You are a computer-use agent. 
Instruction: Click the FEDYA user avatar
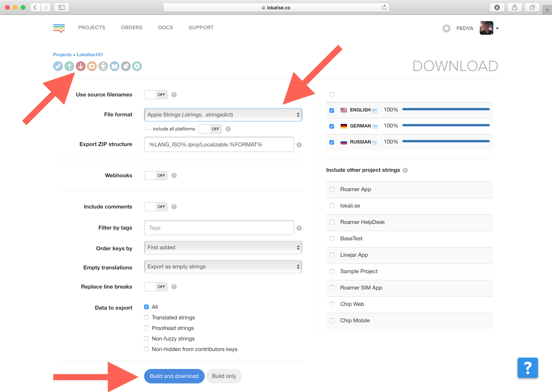[486, 28]
